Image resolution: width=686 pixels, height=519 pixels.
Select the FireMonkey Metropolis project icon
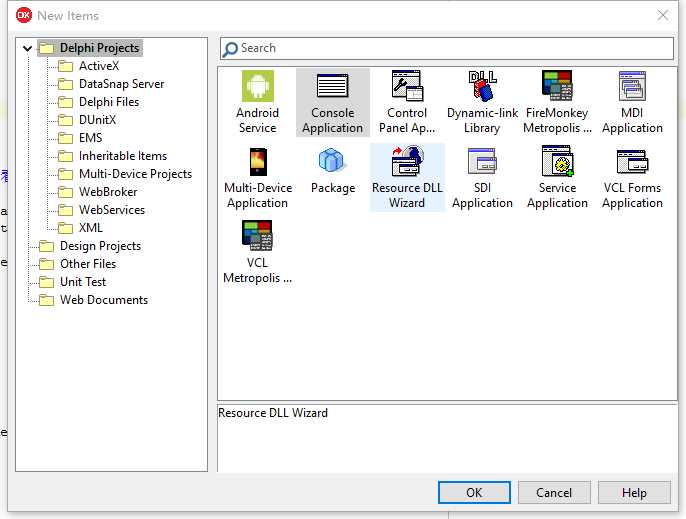click(x=557, y=86)
